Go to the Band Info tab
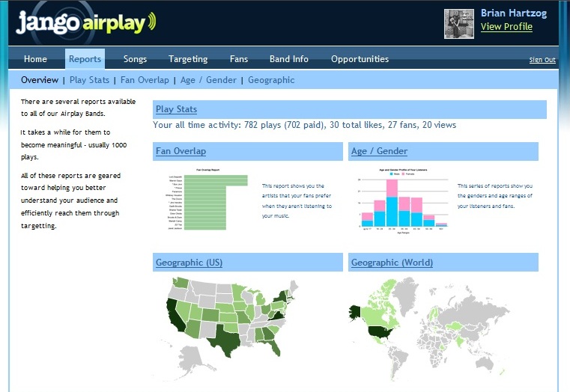The width and height of the screenshot is (570, 392). tap(289, 59)
